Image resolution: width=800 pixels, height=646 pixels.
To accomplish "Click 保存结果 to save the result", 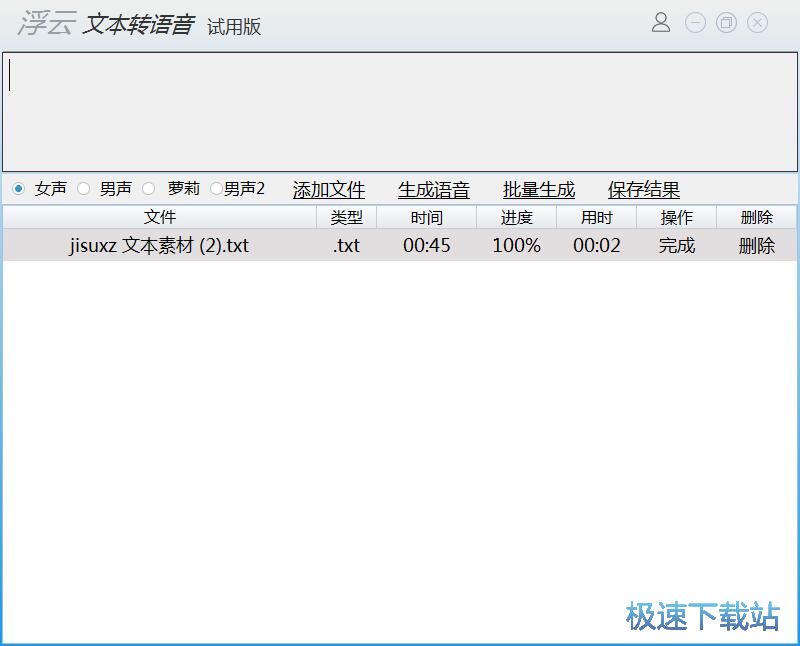I will (x=644, y=190).
